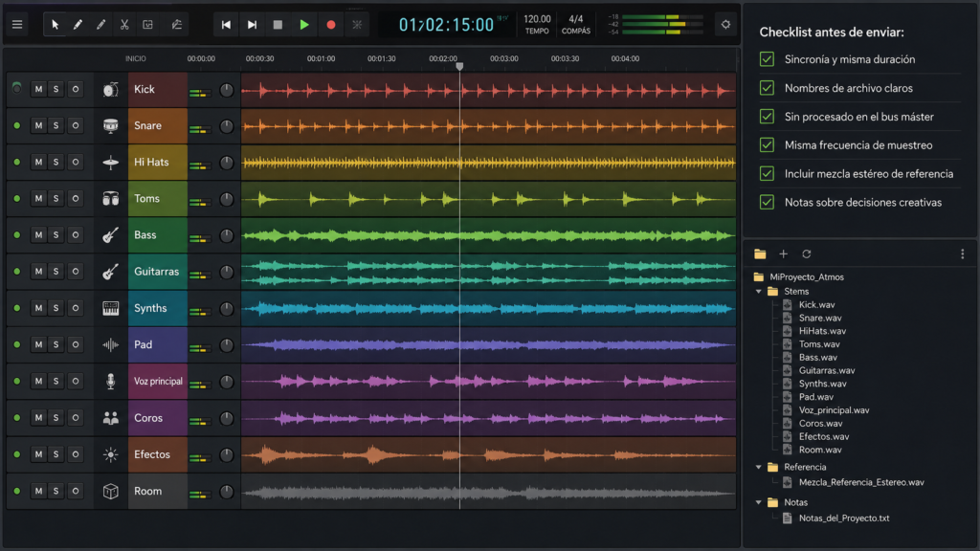Select Guitarras.wav file
This screenshot has width=980, height=551.
coord(826,370)
